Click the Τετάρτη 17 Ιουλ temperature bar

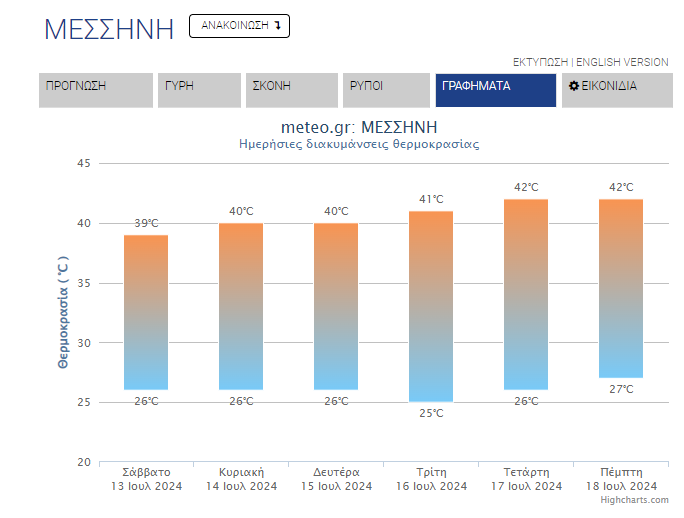(526, 295)
